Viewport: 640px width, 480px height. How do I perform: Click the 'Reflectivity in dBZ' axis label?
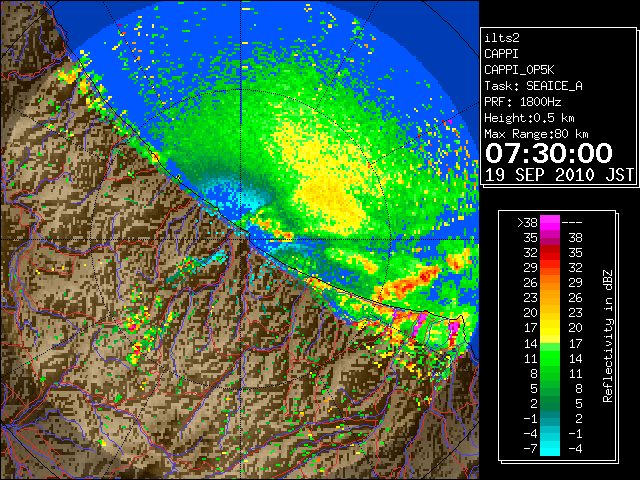tap(608, 336)
